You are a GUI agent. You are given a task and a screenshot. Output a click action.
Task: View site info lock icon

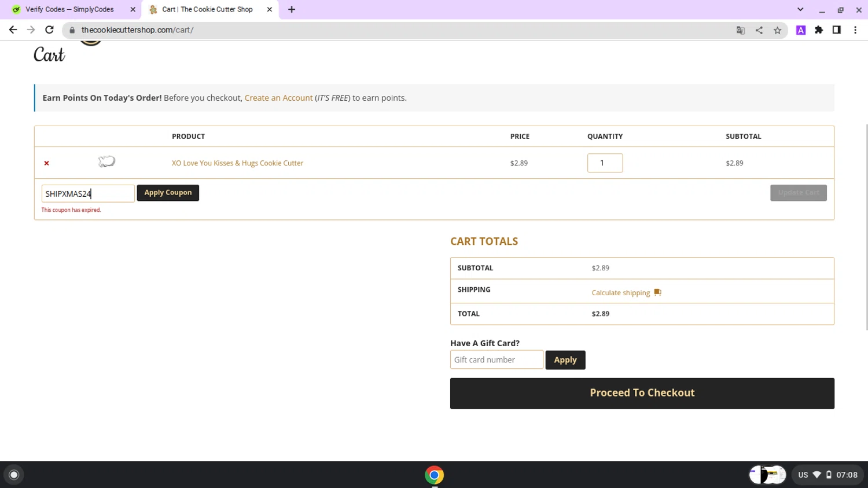72,30
